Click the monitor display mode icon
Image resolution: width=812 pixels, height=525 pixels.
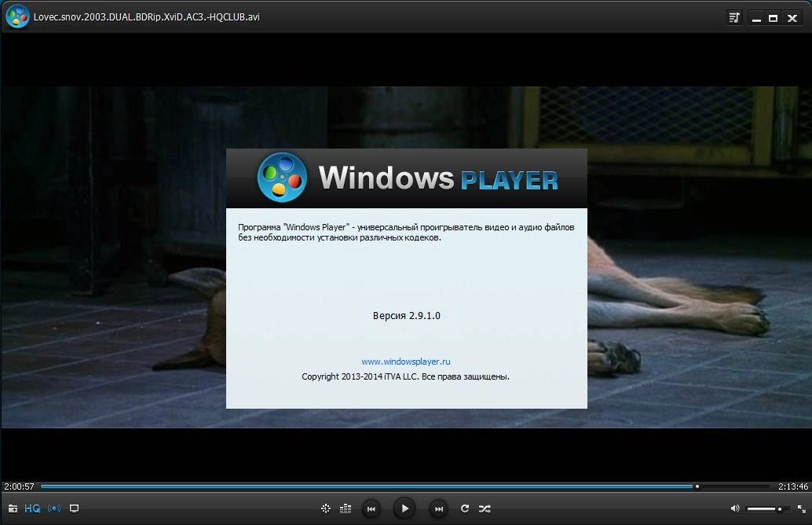[74, 508]
